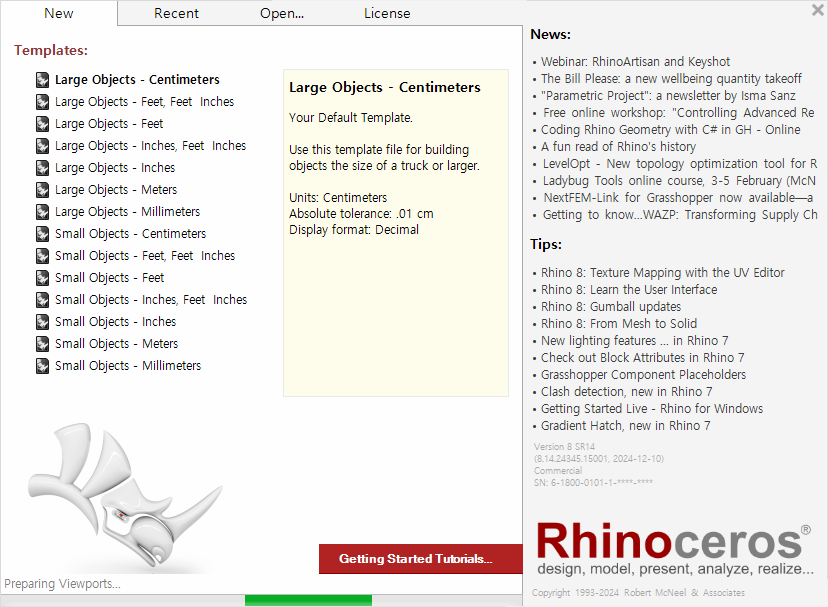This screenshot has width=828, height=607.
Task: Open Ladybug Tools online course news item
Action: click(x=680, y=181)
